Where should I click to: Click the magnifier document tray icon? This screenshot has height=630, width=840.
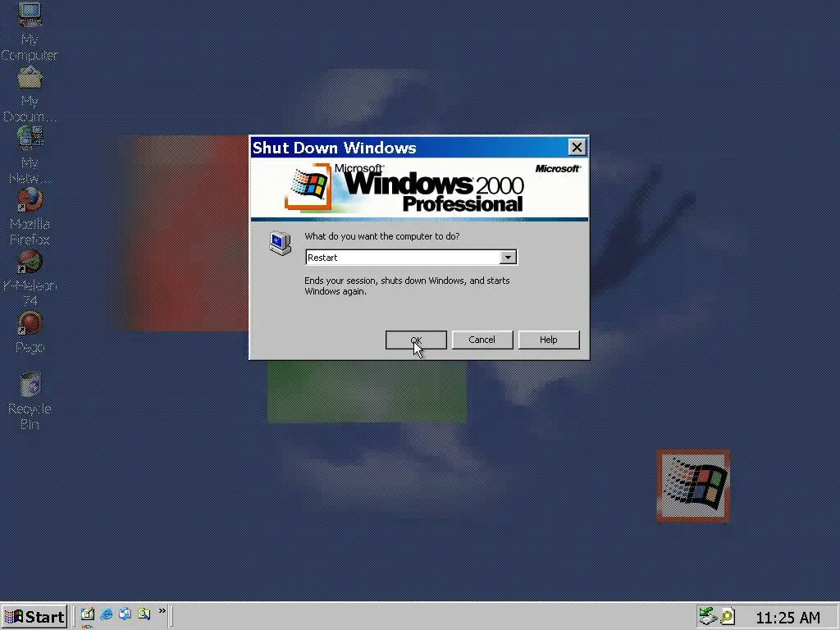tap(727, 617)
